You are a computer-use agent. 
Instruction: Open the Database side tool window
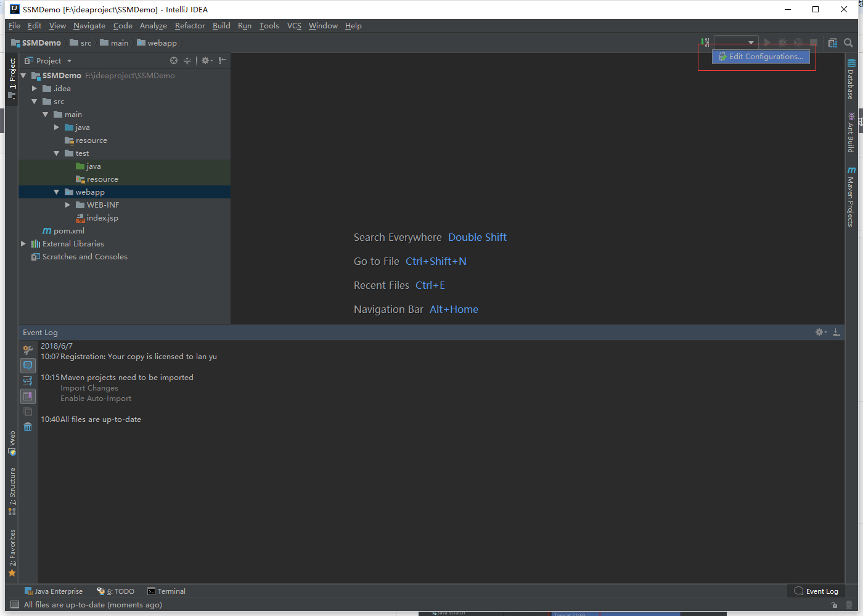(x=851, y=79)
